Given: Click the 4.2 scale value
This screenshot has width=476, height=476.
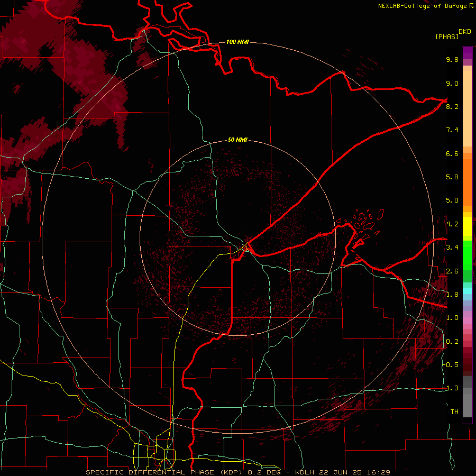Looking at the screenshot, I should [452, 224].
